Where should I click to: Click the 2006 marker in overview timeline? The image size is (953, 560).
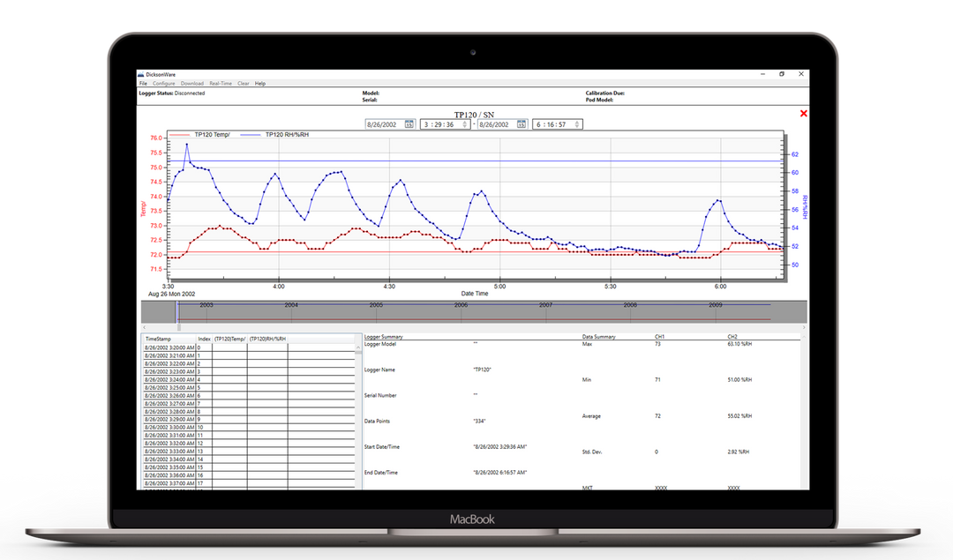461,305
